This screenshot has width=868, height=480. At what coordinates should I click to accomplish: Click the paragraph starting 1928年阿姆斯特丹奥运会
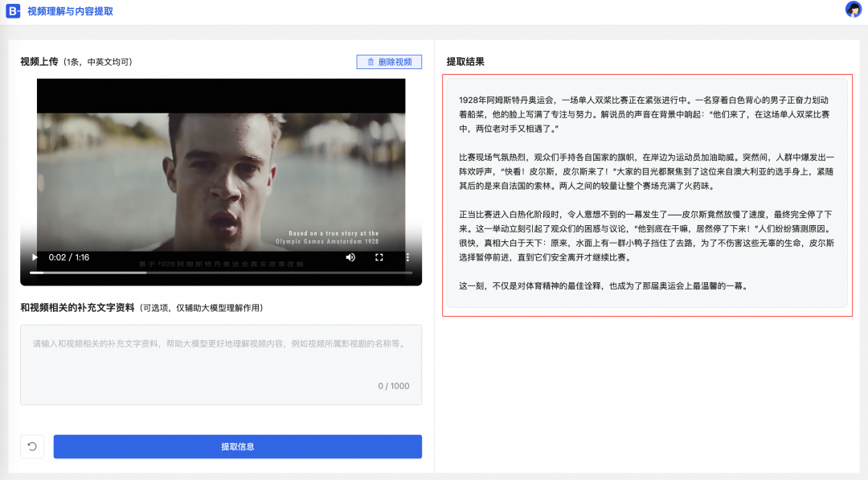(x=646, y=115)
